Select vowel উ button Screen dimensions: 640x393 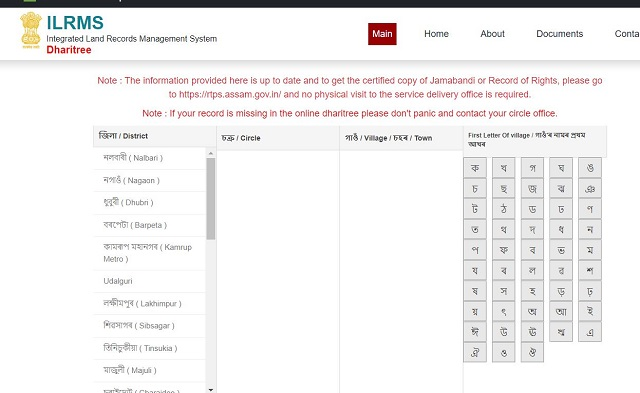[x=504, y=331]
